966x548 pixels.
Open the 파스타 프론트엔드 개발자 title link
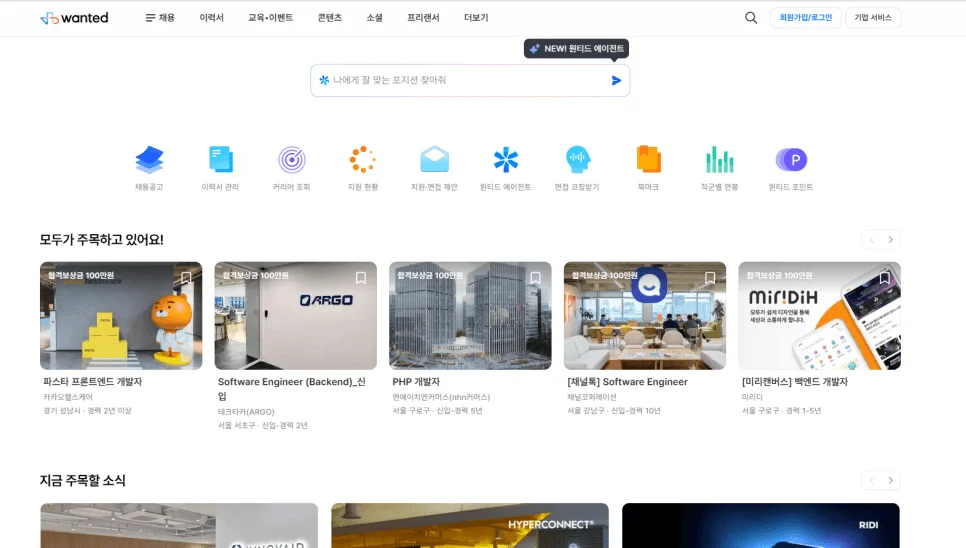92,382
